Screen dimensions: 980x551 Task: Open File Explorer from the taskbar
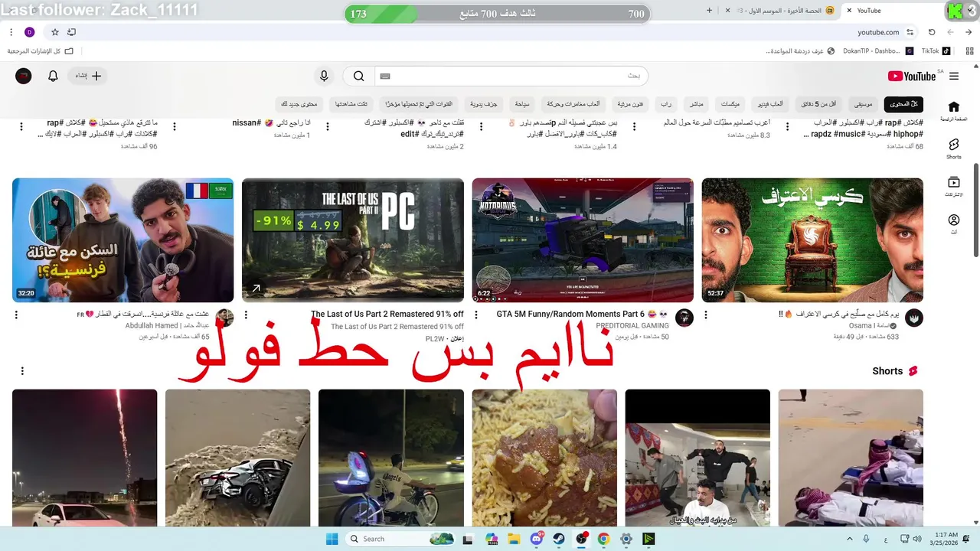pos(514,539)
